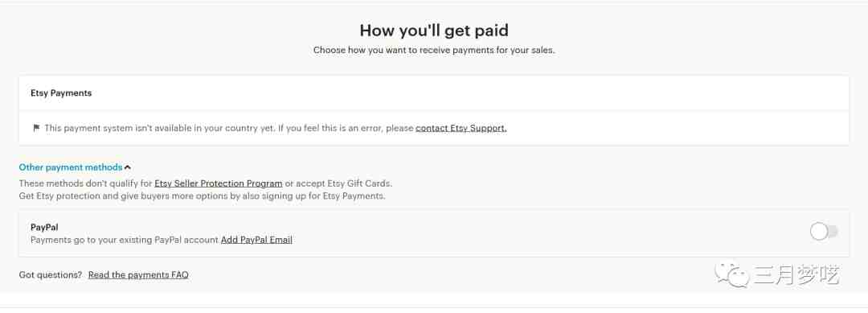Open the Etsy Seller Protection Program link
The height and width of the screenshot is (313, 868).
coord(219,183)
